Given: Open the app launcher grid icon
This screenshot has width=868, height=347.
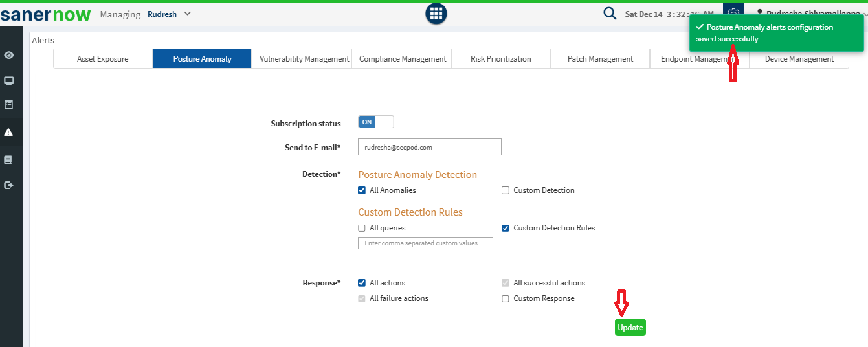Looking at the screenshot, I should pos(436,14).
